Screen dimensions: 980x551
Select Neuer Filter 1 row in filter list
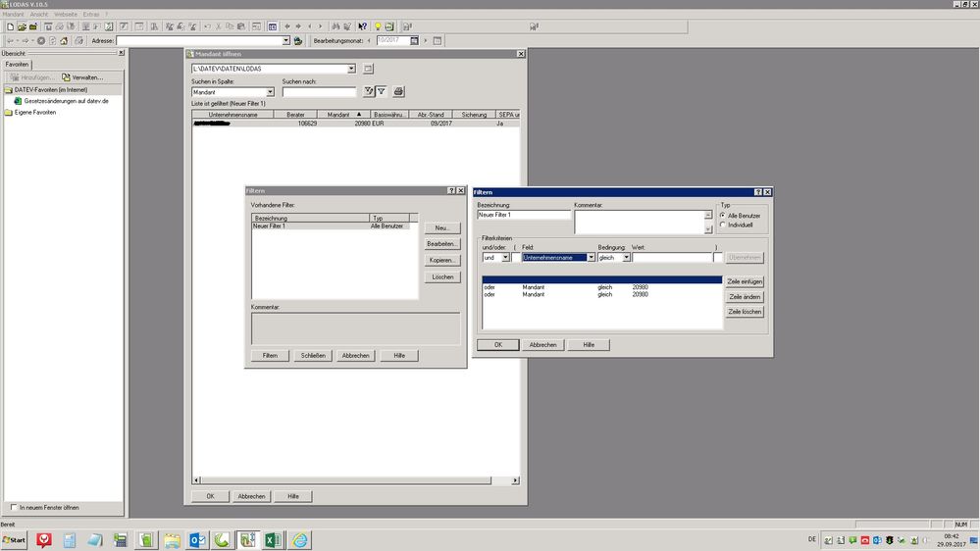331,226
